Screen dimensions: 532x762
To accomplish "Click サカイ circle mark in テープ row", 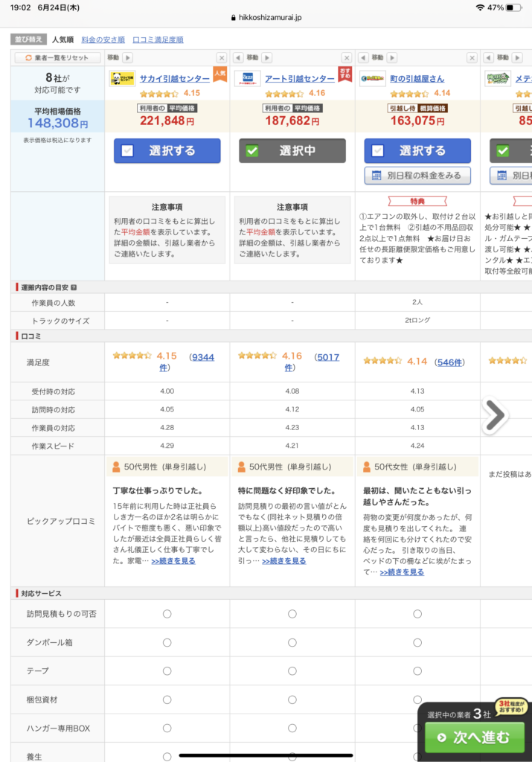I will coord(167,671).
